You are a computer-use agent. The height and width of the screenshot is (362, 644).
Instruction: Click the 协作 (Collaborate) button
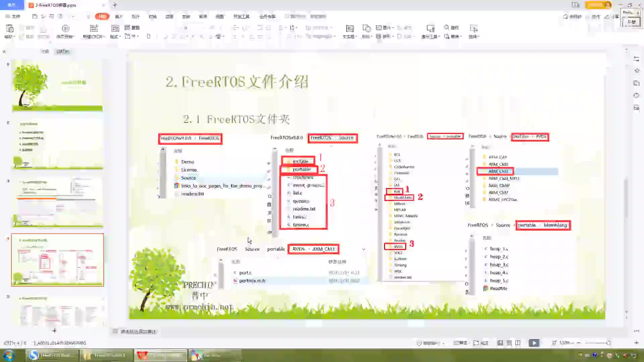593,16
